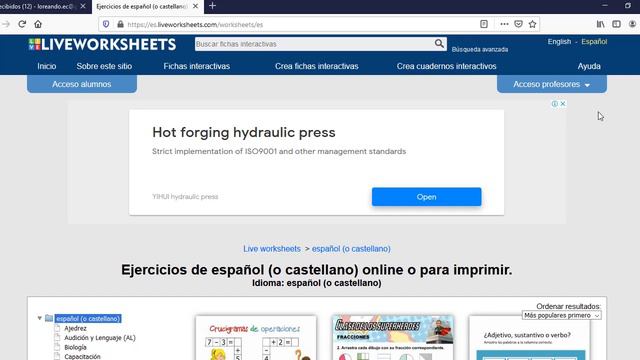Open Sobre este sitio menu
The image size is (640, 360).
point(104,66)
